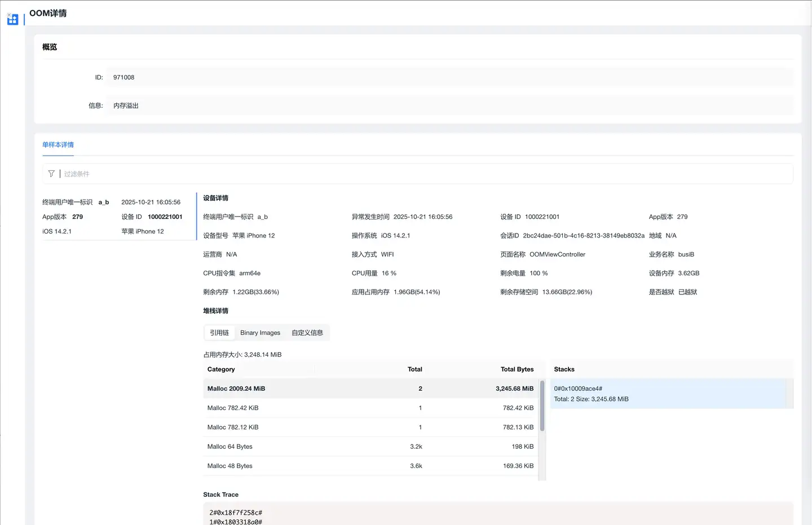812x525 pixels.
Task: Click the blue app logo icon
Action: coord(12,20)
